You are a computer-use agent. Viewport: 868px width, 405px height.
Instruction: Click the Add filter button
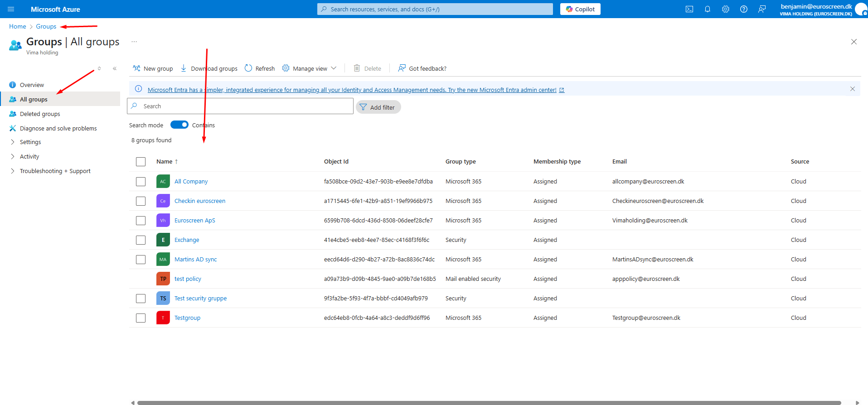pos(378,107)
